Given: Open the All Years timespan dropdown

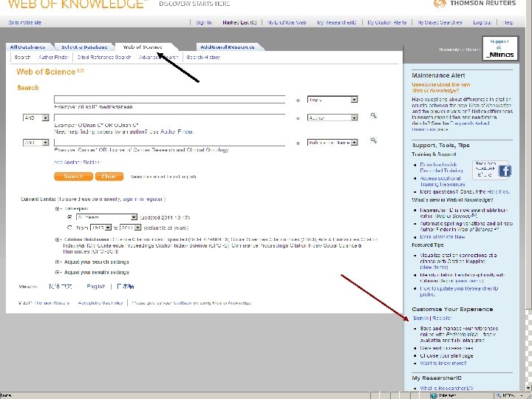Looking at the screenshot, I should [106, 217].
